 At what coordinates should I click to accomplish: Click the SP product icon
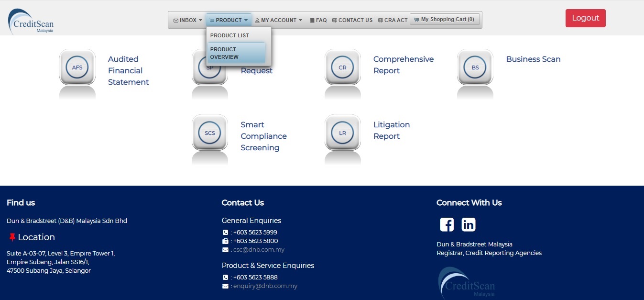coord(210,76)
